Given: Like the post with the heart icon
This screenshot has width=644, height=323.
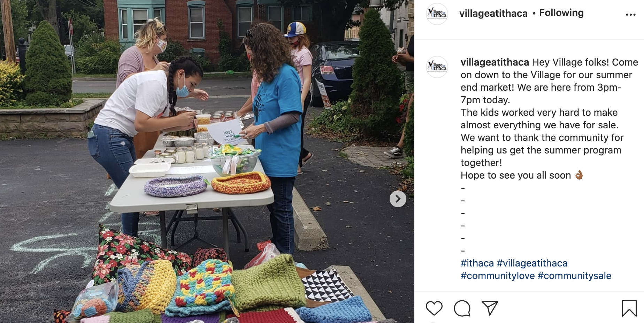Looking at the screenshot, I should (434, 308).
